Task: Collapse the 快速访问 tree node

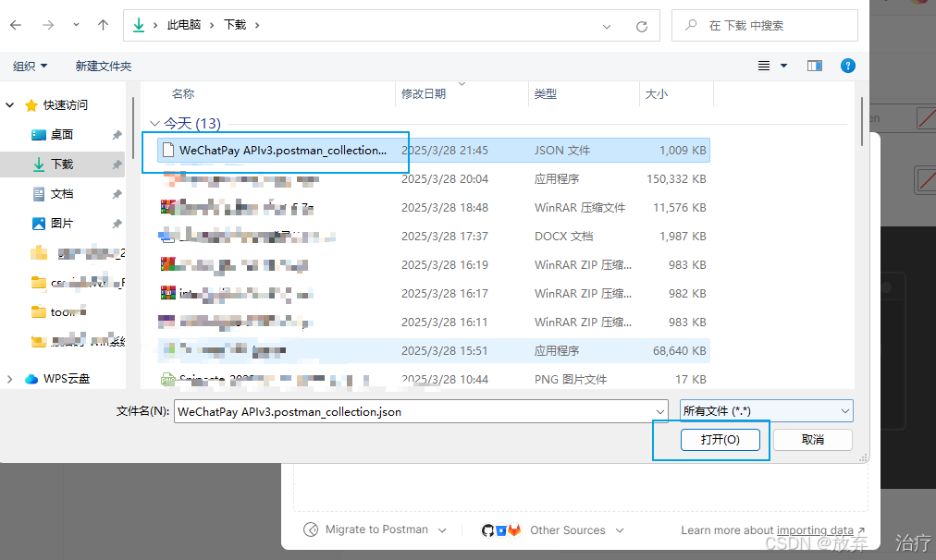Action: 9,105
